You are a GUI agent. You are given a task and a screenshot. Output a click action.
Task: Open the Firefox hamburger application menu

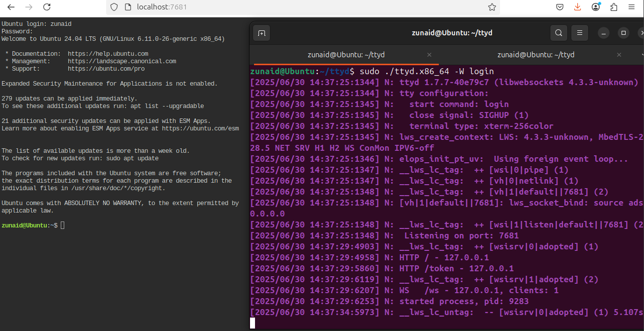(632, 7)
